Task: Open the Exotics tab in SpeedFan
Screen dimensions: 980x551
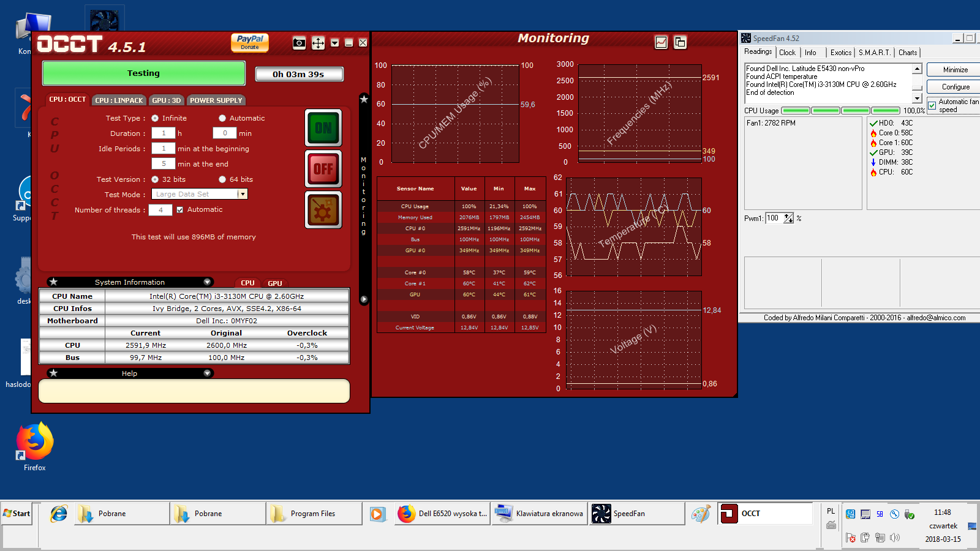Action: pyautogui.click(x=841, y=53)
